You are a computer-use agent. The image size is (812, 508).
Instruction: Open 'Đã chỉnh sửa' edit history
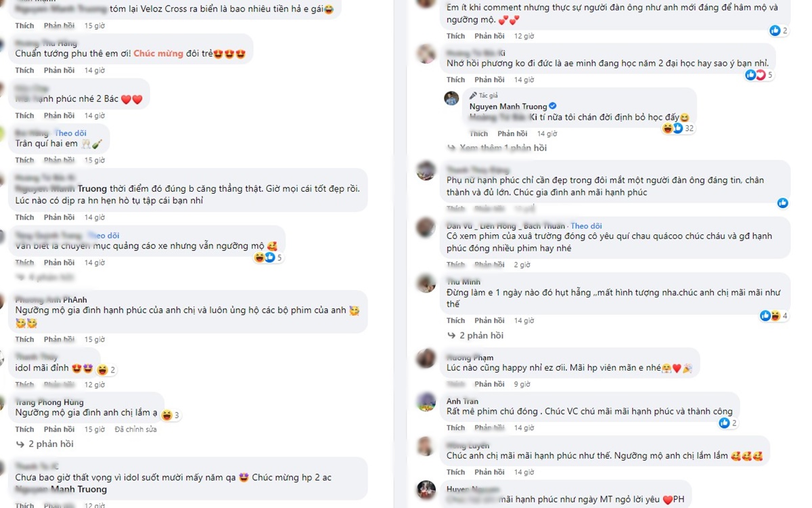click(x=135, y=429)
